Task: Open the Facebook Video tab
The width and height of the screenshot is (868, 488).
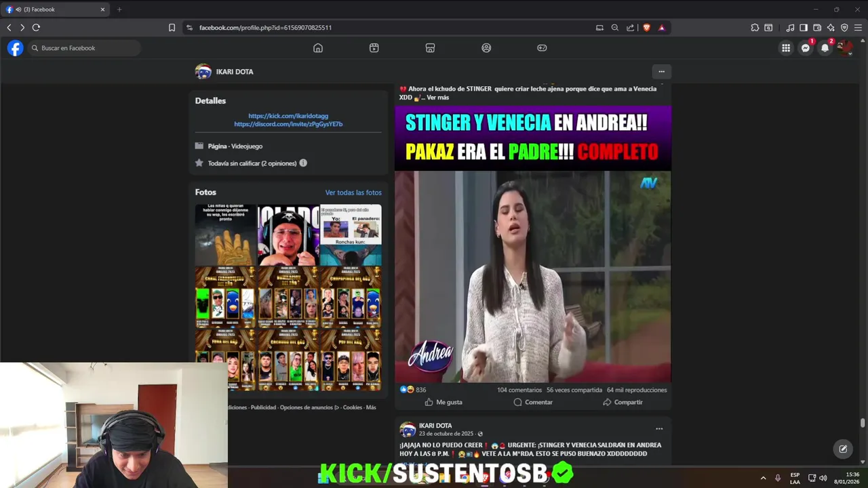Action: coord(374,48)
